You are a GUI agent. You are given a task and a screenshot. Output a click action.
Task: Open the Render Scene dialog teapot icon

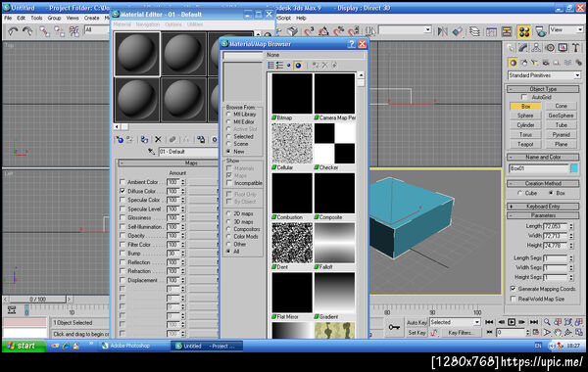[540, 32]
